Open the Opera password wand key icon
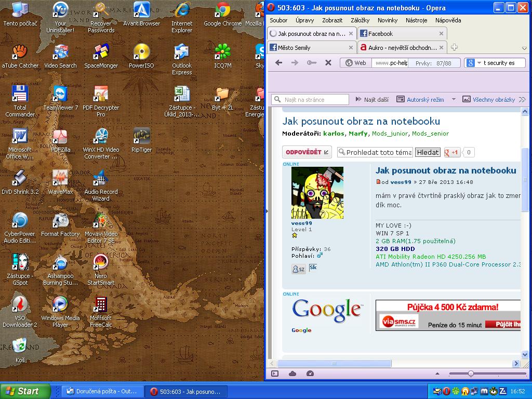This screenshot has height=399, width=532. coord(312,63)
